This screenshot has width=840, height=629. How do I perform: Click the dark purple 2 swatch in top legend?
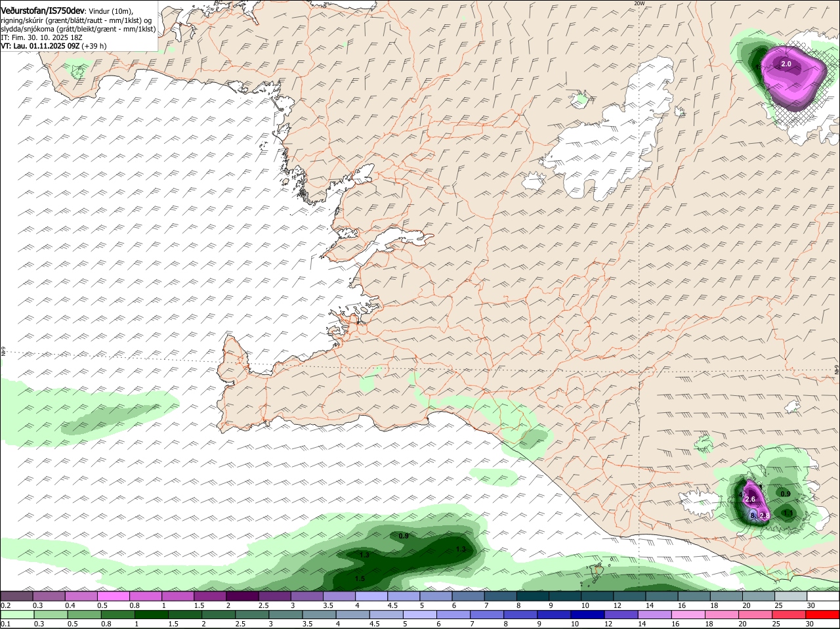pyautogui.click(x=242, y=596)
